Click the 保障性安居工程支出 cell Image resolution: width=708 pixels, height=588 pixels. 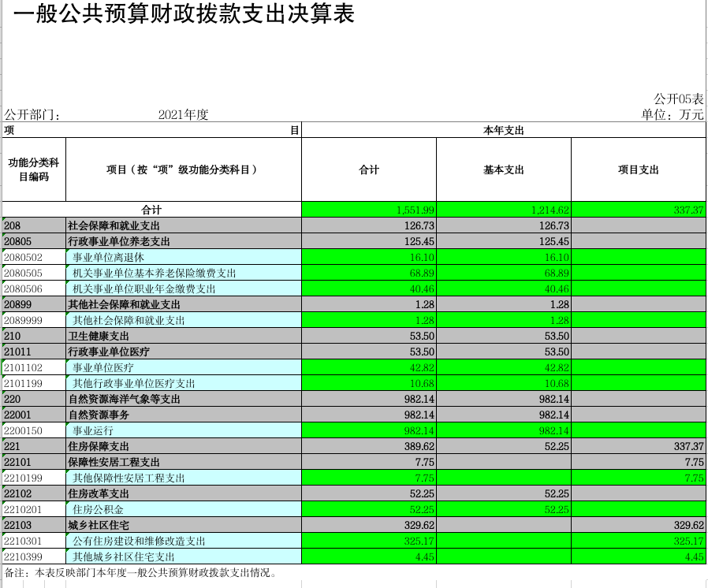tap(184, 462)
